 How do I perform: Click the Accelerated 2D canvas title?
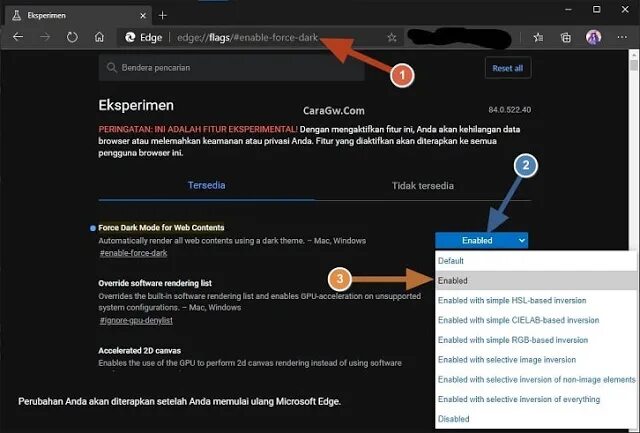coord(140,351)
